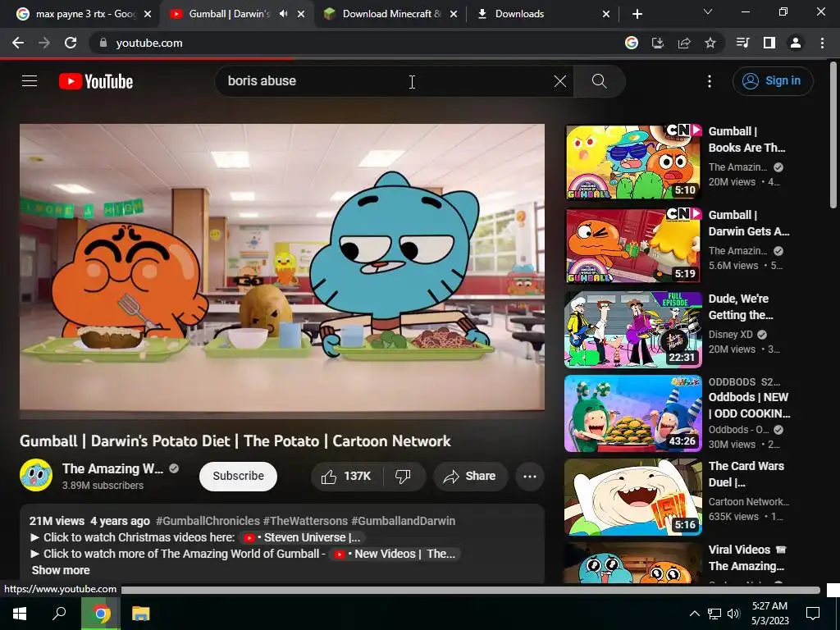Dislike the Gumball video
The height and width of the screenshot is (630, 840).
pyautogui.click(x=403, y=477)
